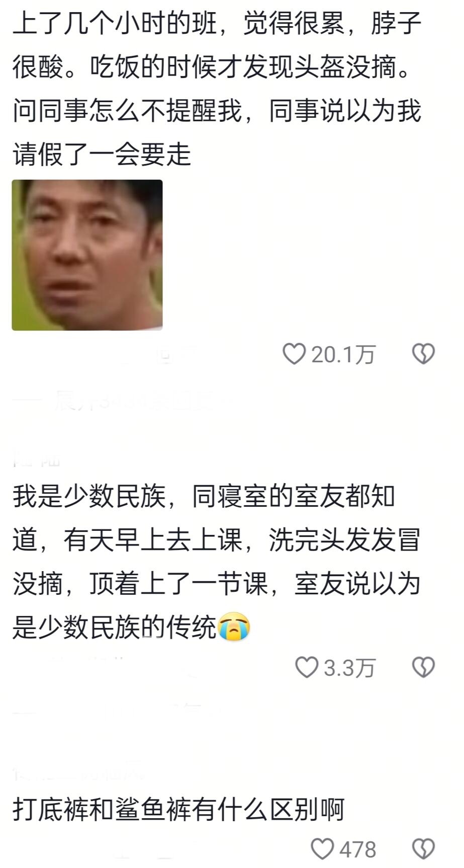
Task: Like the helmet comment with 20.1万 likes
Action: 294,354
